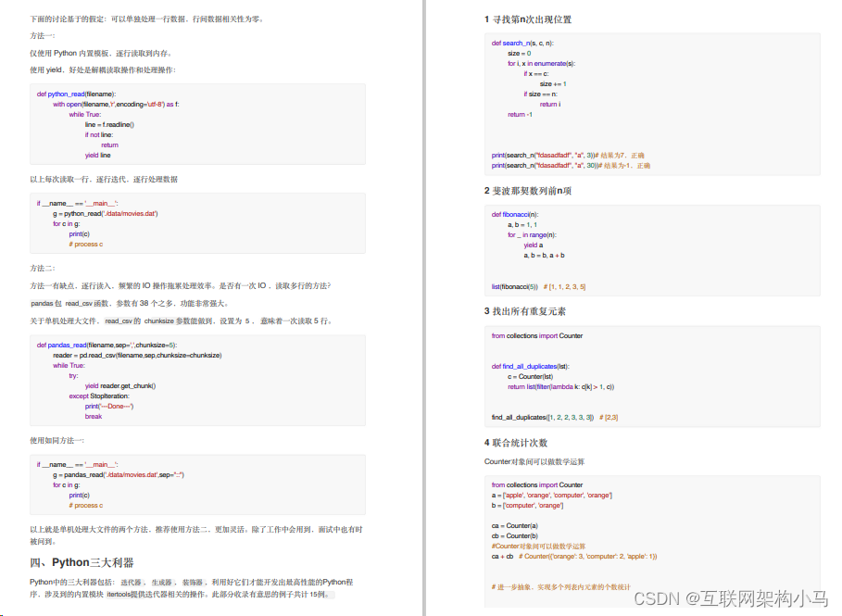Click the 'return -1' code line
This screenshot has width=842, height=616.
520,114
